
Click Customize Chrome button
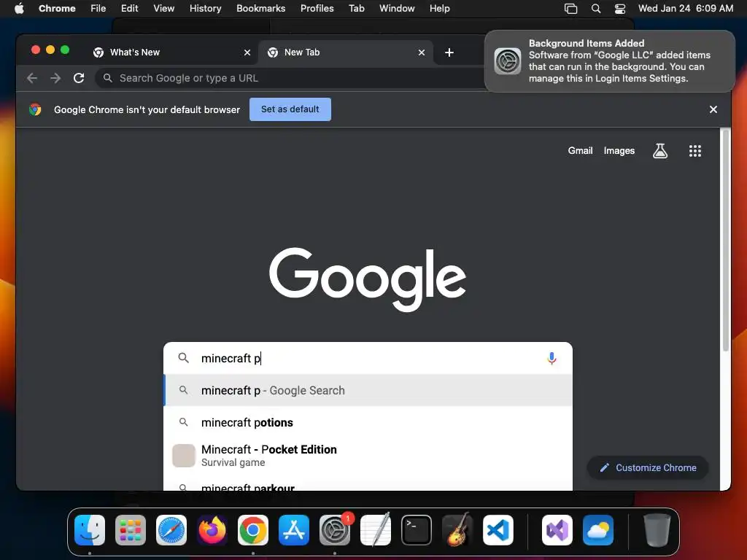(x=648, y=467)
